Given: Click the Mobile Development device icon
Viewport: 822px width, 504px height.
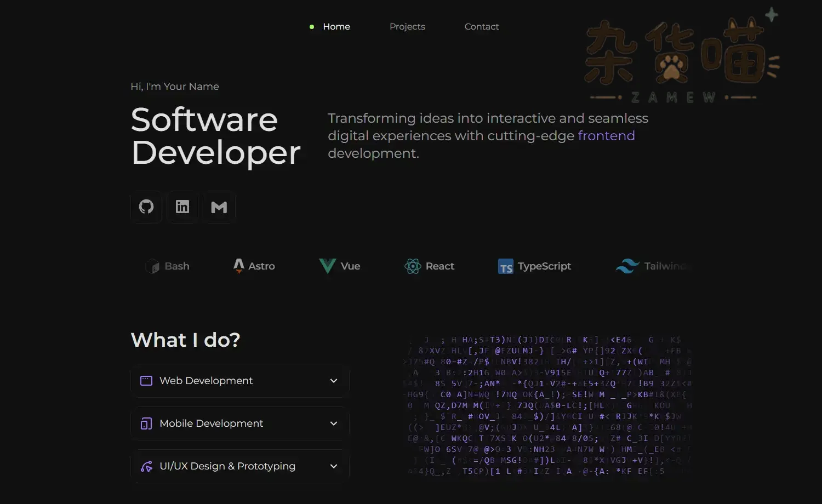Looking at the screenshot, I should coord(146,423).
